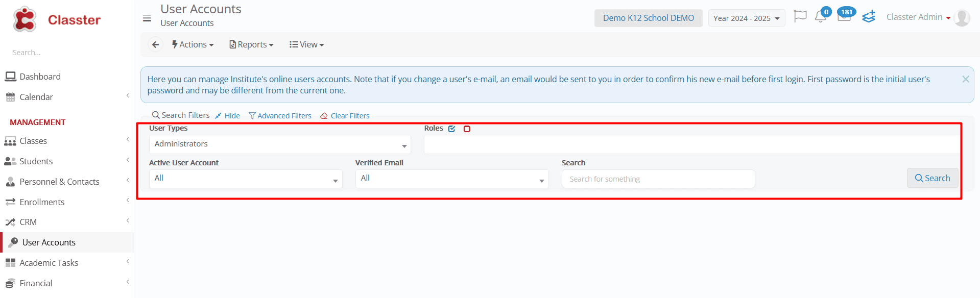Screen dimensions: 980x298
Task: Click the Search button
Action: pyautogui.click(x=933, y=178)
